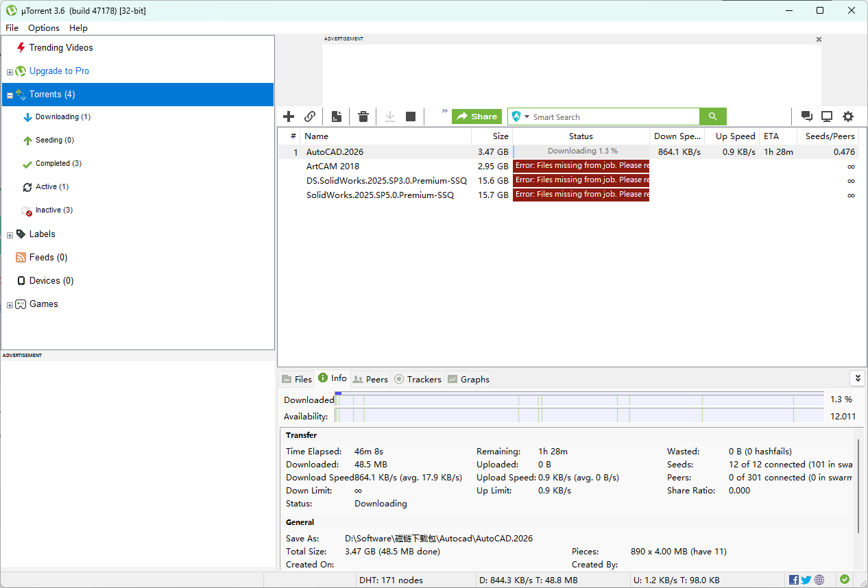Click the ArtCAM 2018 error status cell
The height and width of the screenshot is (588, 868).
(x=581, y=167)
